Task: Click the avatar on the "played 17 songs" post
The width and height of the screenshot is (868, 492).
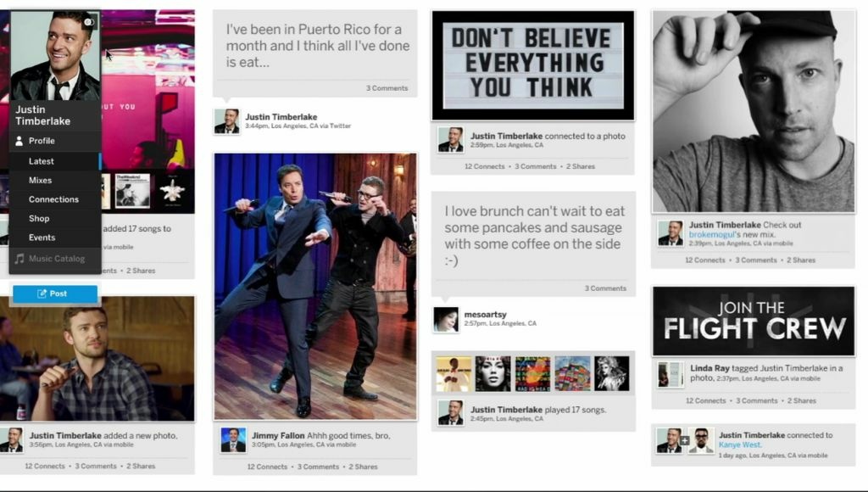Action: coord(451,413)
